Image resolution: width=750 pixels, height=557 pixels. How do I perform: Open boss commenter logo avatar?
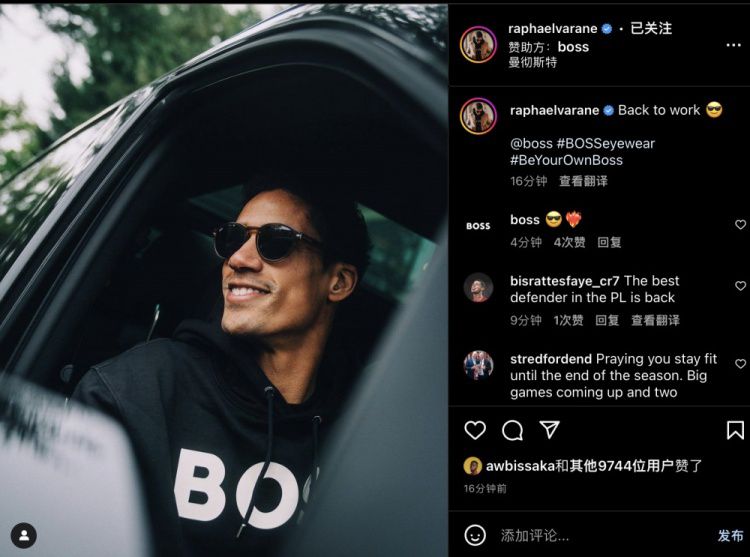click(x=478, y=226)
